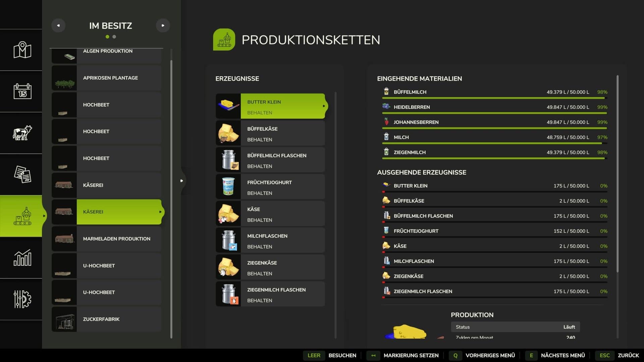Viewport: 644px width, 362px height.
Task: Select Zuckerfabrik in the owned list
Action: (x=101, y=319)
